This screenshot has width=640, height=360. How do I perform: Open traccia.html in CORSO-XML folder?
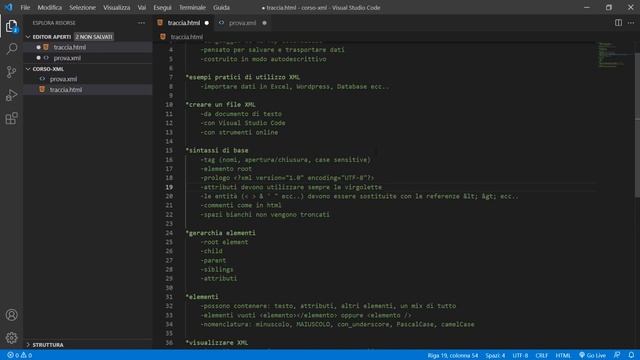[x=88, y=90]
